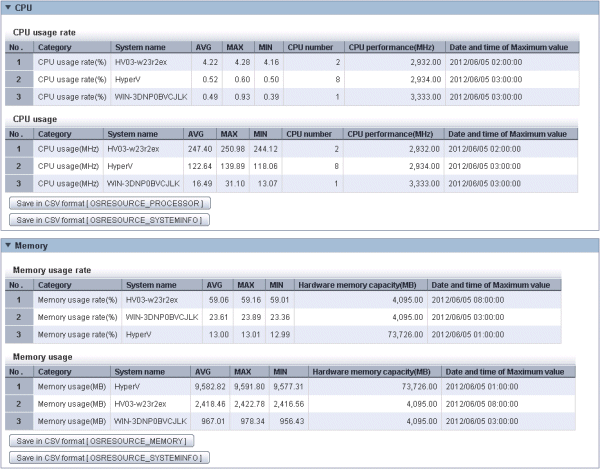Click HV03-w23r2ex in CPU usage rate table
The height and width of the screenshot is (469, 600).
141,62
